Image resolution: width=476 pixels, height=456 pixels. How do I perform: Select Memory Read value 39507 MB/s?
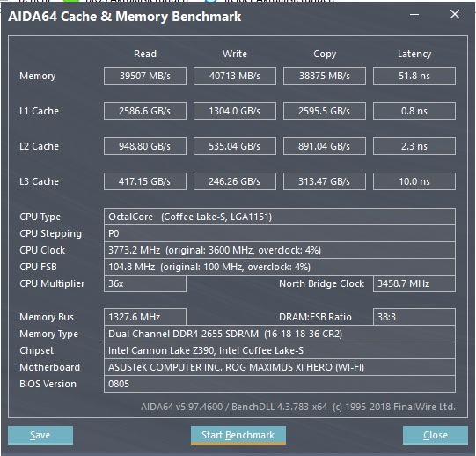(x=145, y=76)
